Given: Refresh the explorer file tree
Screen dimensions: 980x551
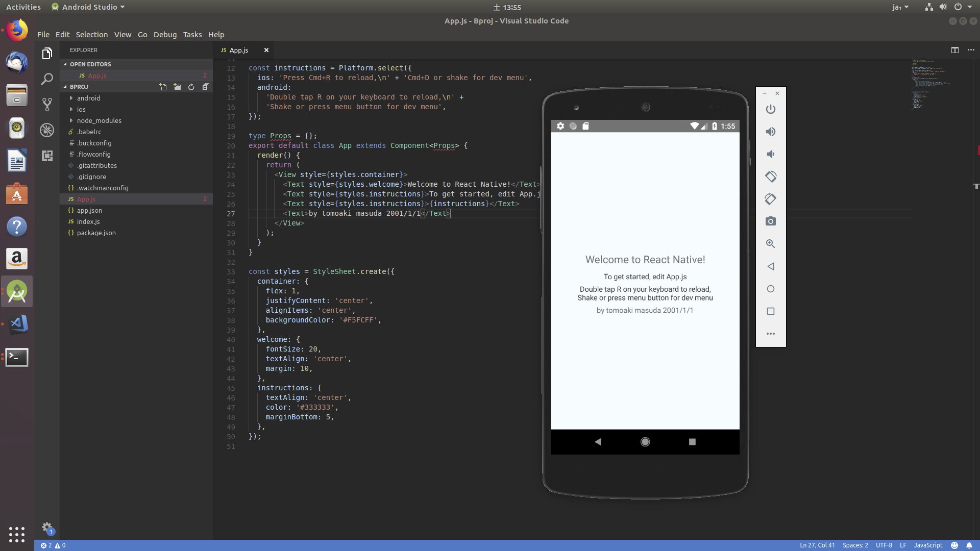Looking at the screenshot, I should [191, 87].
